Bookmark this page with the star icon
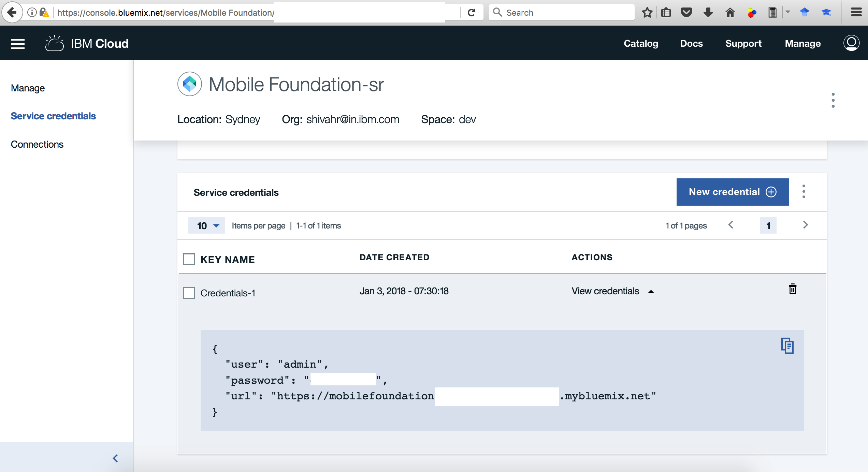The width and height of the screenshot is (868, 472). pos(647,13)
